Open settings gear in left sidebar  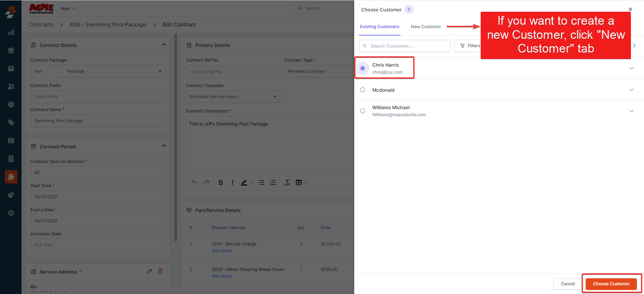pyautogui.click(x=11, y=213)
